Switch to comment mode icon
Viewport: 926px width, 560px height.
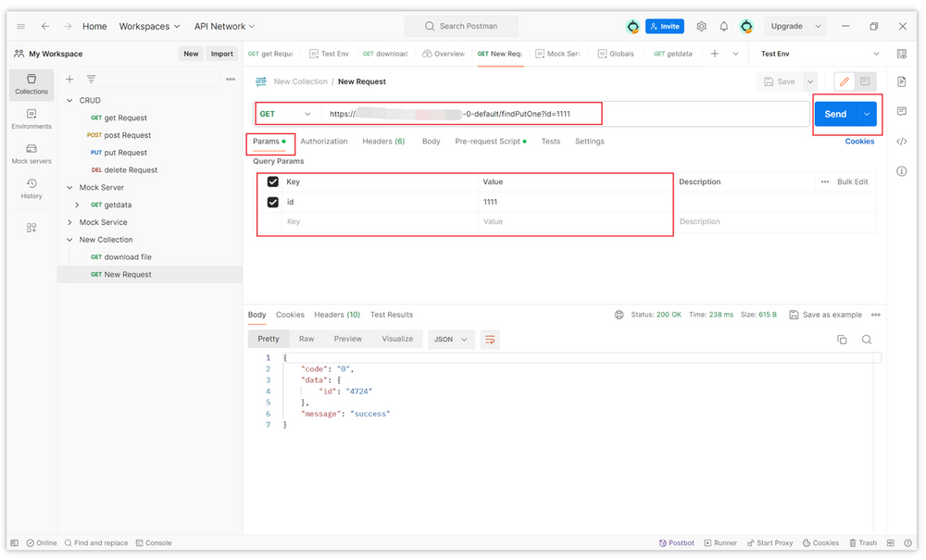pos(865,81)
